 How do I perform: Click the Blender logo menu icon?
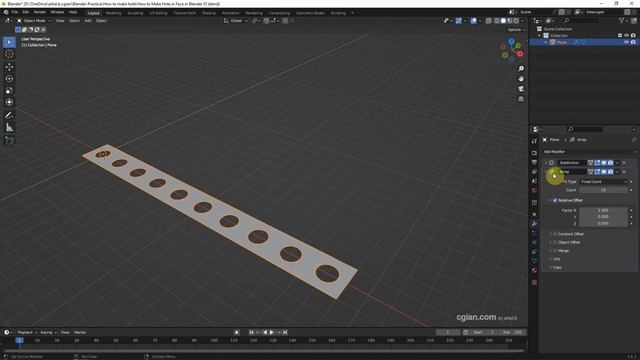click(x=6, y=12)
